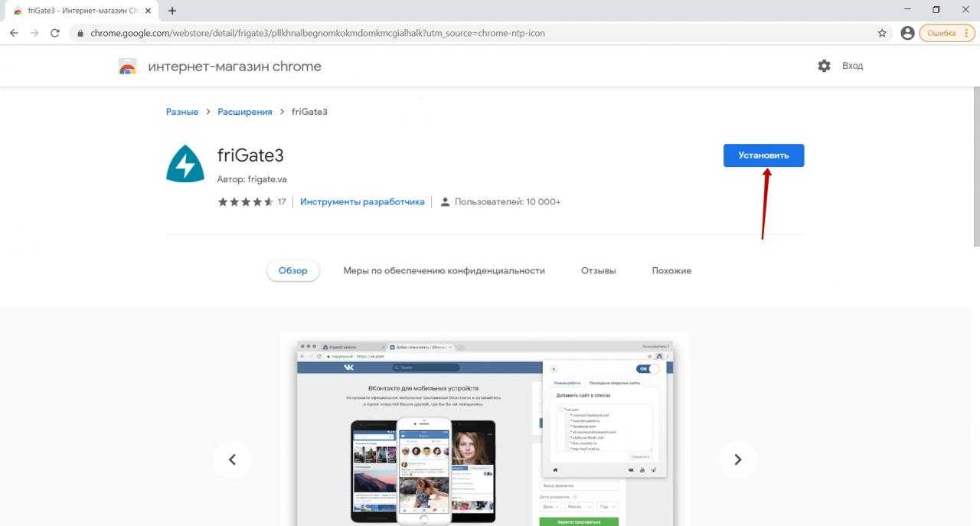Image resolution: width=980 pixels, height=526 pixels.
Task: Show next screenshot with right arrow
Action: 738,459
